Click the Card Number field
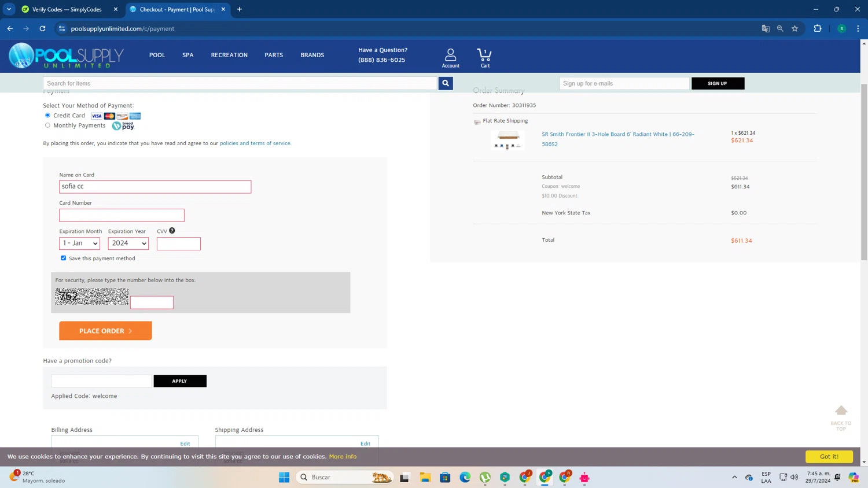 [x=122, y=215]
